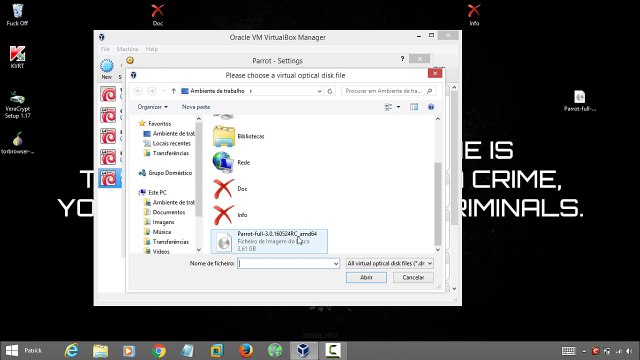Toggle the preview pane button
The height and width of the screenshot is (360, 640).
(414, 107)
